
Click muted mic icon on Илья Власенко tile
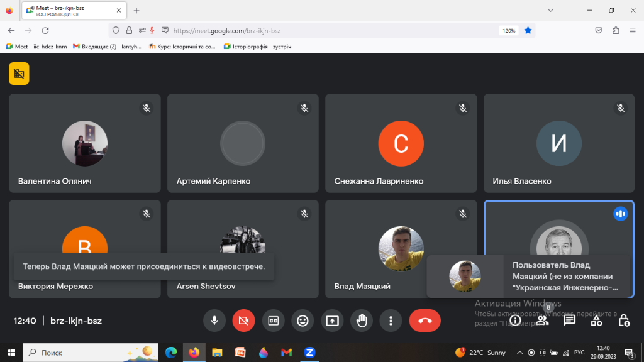tap(621, 108)
